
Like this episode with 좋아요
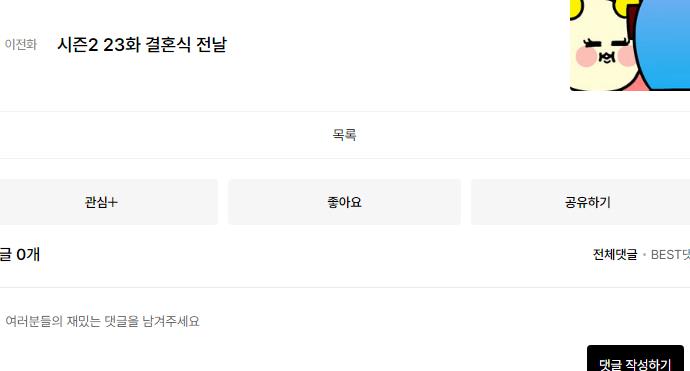coord(345,202)
